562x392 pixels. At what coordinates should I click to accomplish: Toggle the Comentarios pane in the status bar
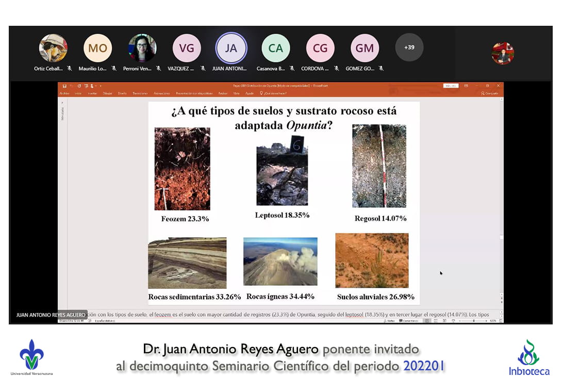(x=410, y=321)
